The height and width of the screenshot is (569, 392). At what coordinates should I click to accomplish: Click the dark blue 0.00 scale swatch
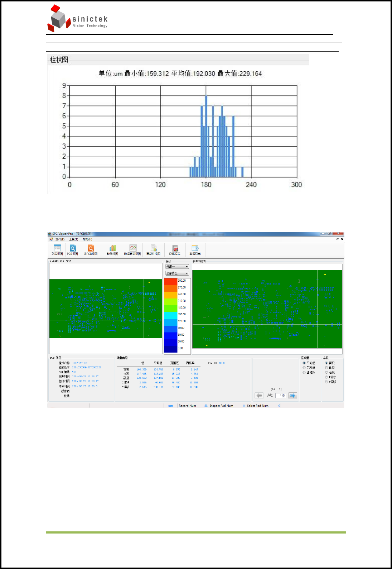point(171,349)
